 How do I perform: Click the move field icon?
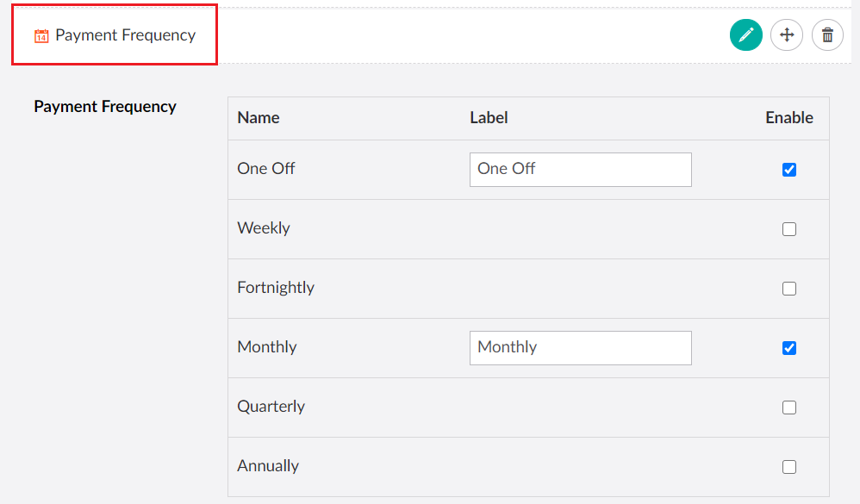(x=786, y=34)
